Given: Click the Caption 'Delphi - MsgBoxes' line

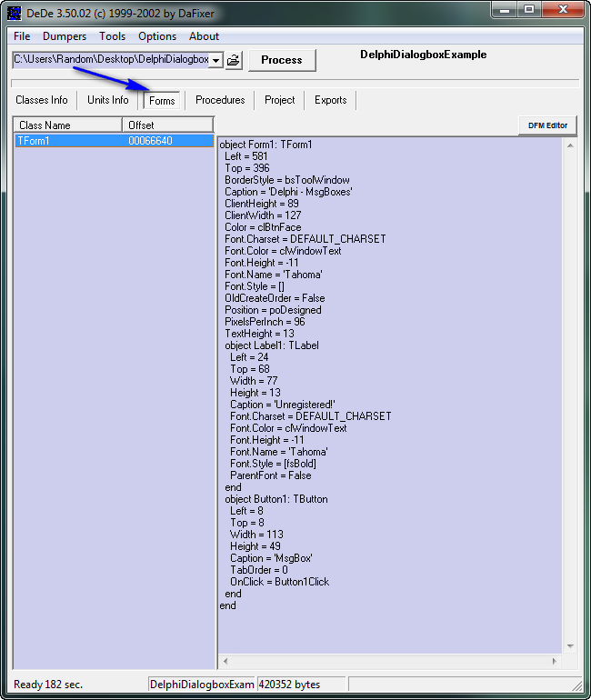Looking at the screenshot, I should [x=288, y=192].
